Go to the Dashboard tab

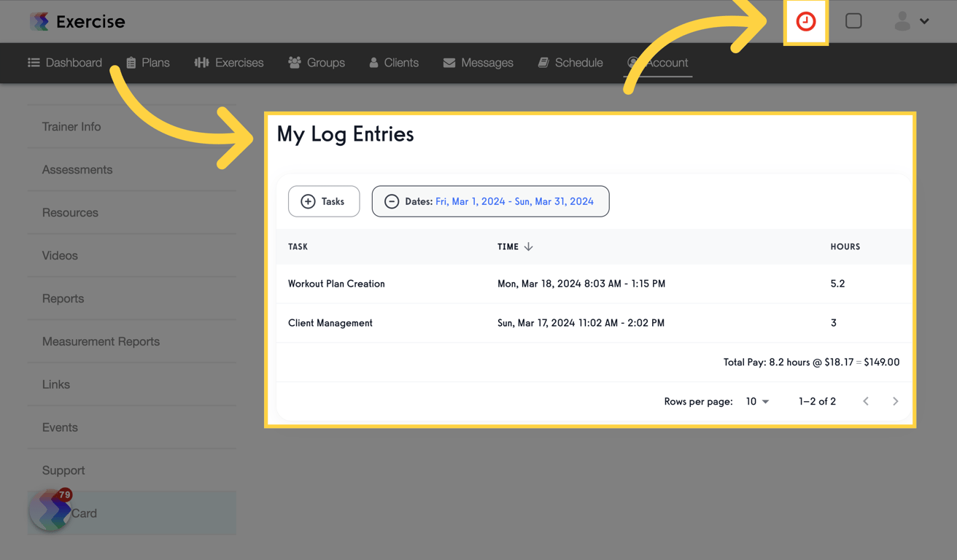click(x=65, y=63)
